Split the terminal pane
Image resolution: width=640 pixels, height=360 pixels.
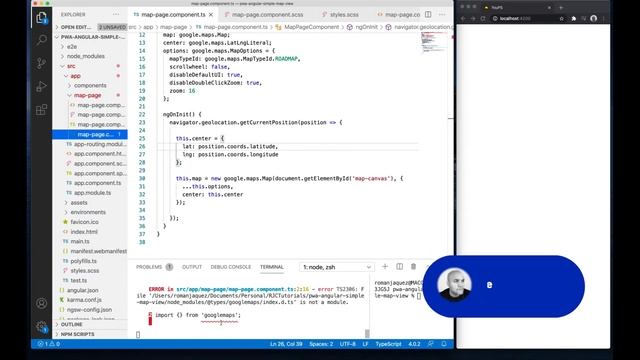pos(399,267)
